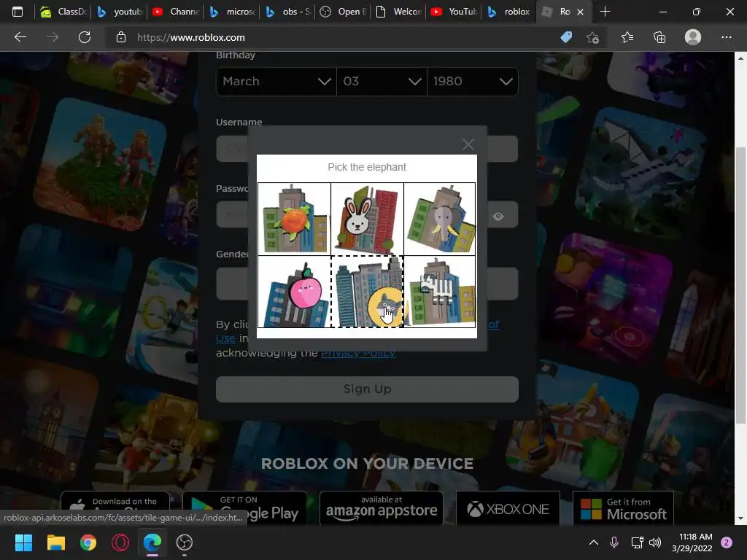Image resolution: width=747 pixels, height=560 pixels.
Task: Open the notification count badge
Action: 727,542
